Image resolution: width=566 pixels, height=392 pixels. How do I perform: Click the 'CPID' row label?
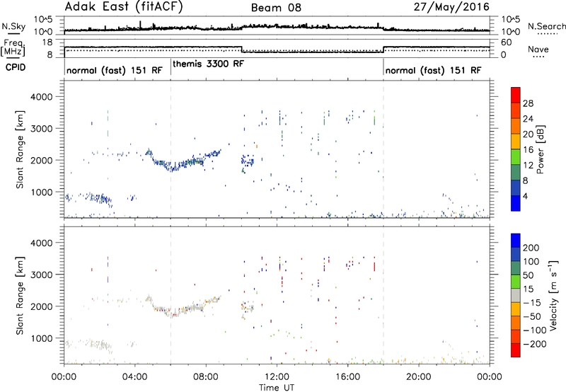tap(15, 67)
